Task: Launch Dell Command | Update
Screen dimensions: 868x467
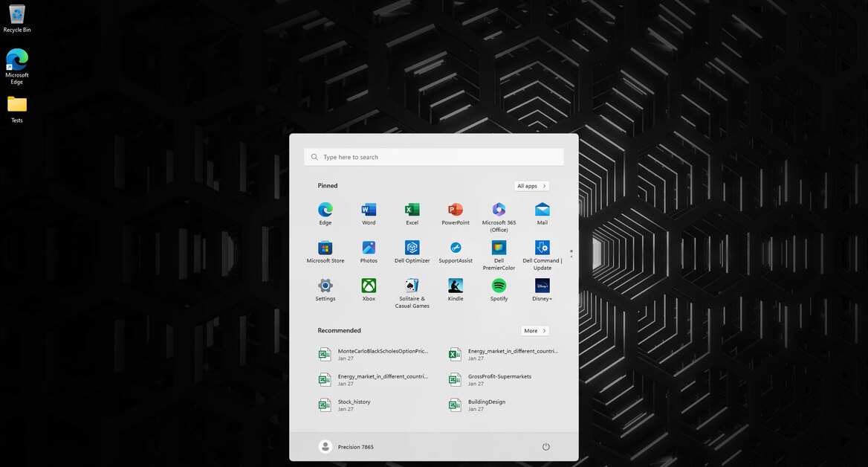Action: point(542,255)
